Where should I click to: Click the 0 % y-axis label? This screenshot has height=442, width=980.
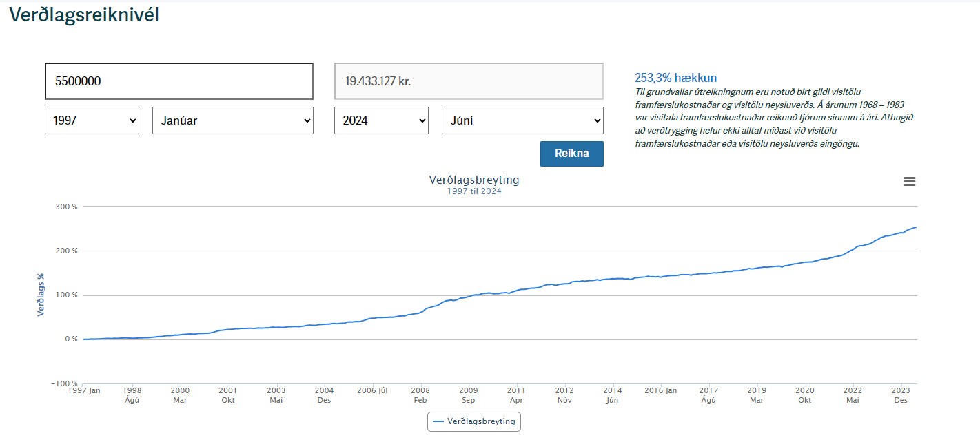tap(71, 339)
